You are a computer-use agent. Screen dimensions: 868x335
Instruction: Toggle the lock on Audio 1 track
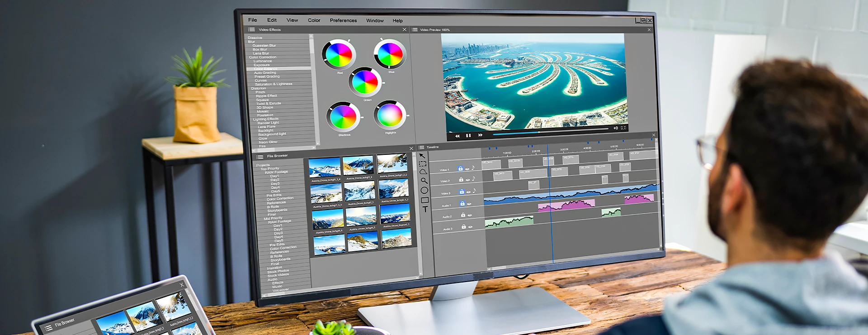pyautogui.click(x=462, y=203)
